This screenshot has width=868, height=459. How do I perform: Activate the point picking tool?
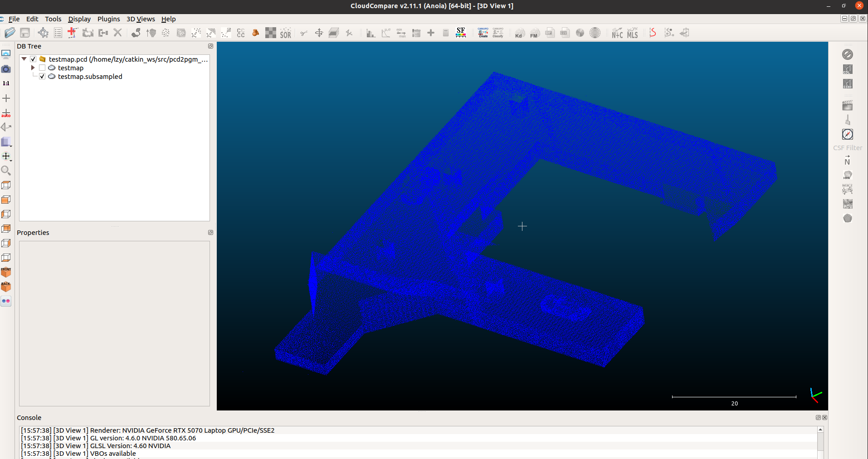(43, 33)
